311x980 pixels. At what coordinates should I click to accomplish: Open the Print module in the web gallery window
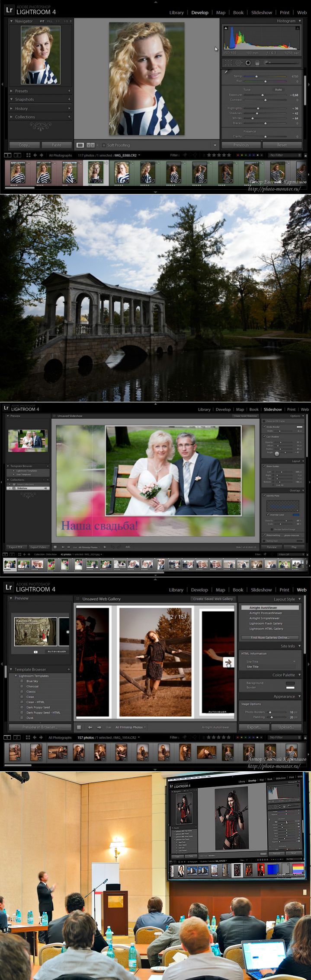pyautogui.click(x=284, y=590)
